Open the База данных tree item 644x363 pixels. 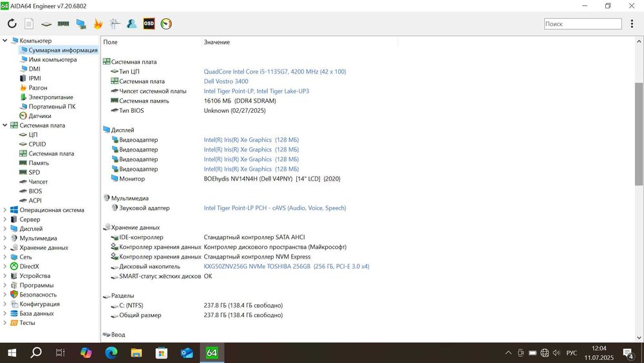point(32,313)
